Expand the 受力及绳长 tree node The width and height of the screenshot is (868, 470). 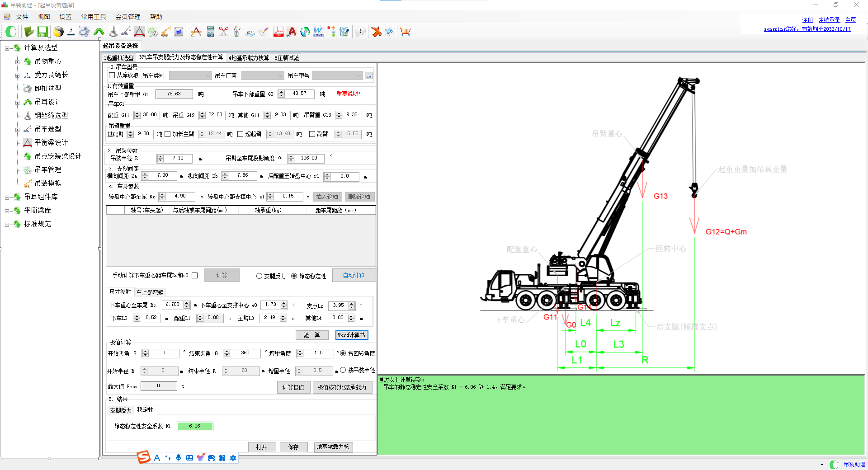[18, 75]
